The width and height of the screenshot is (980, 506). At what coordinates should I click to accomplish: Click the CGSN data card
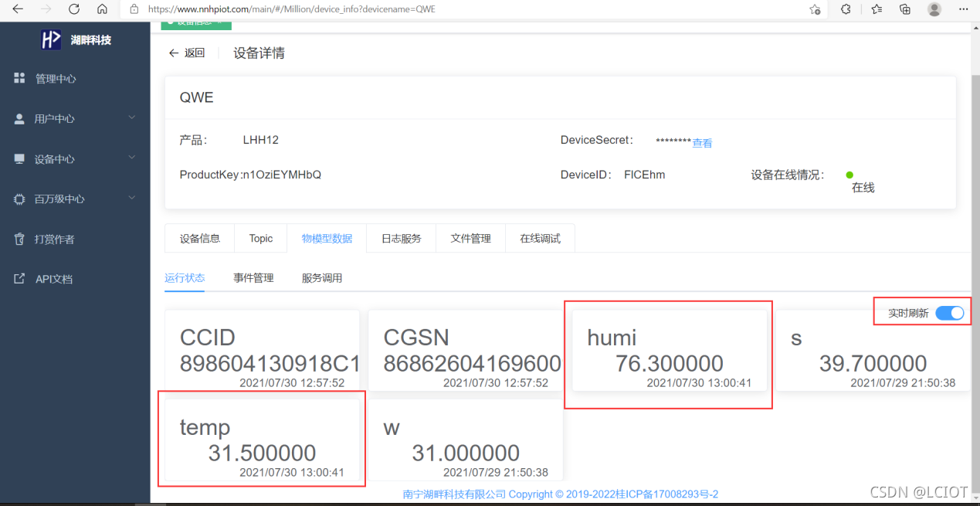pos(466,351)
